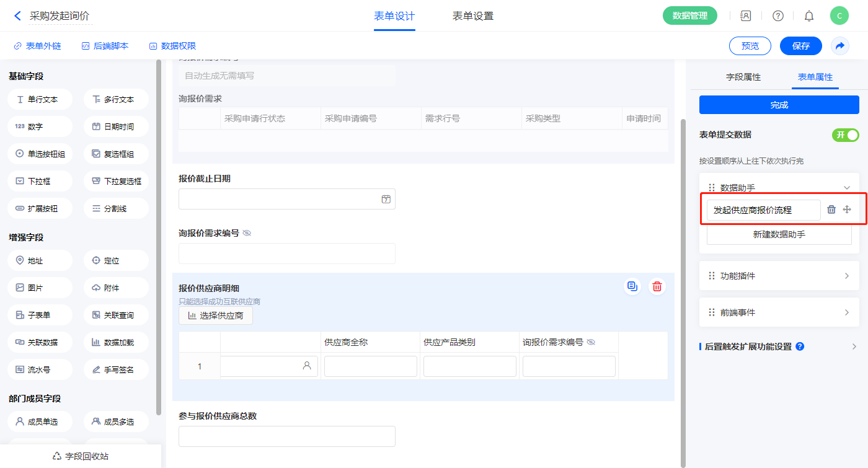The image size is (868, 468).
Task: Click the calendar icon in 报价截止日期 field
Action: click(386, 199)
